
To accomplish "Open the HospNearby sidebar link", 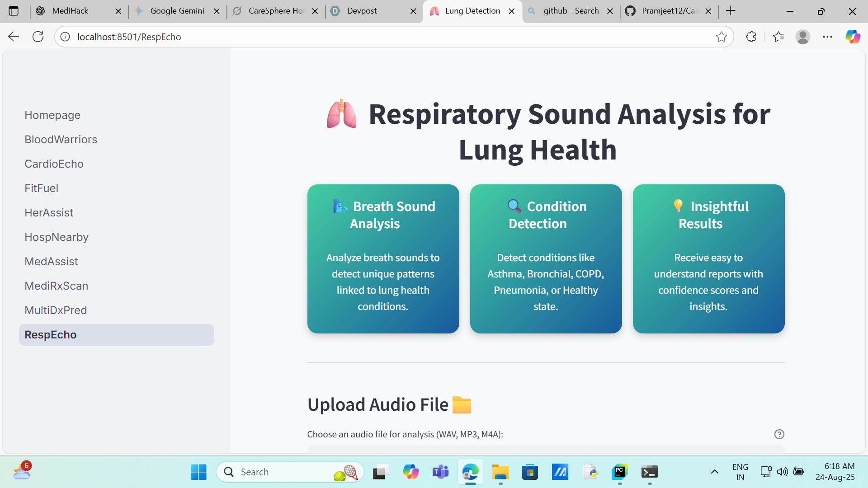I will point(57,237).
